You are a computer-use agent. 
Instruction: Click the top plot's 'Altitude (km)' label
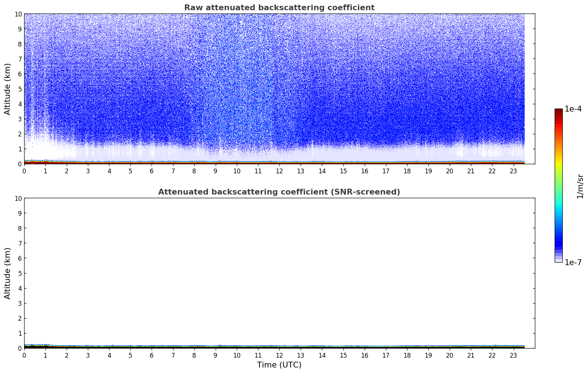[8, 89]
